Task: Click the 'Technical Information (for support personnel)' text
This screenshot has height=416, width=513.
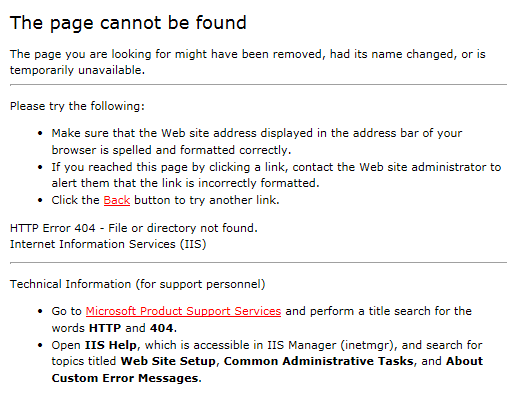Action: pyautogui.click(x=137, y=284)
